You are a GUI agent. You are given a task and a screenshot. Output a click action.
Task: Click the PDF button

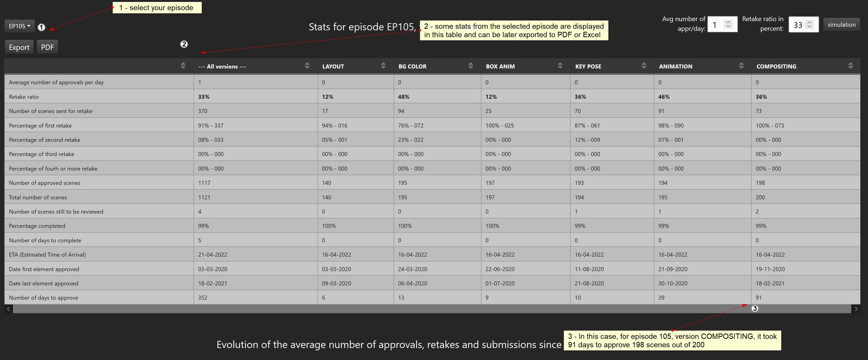coord(47,47)
